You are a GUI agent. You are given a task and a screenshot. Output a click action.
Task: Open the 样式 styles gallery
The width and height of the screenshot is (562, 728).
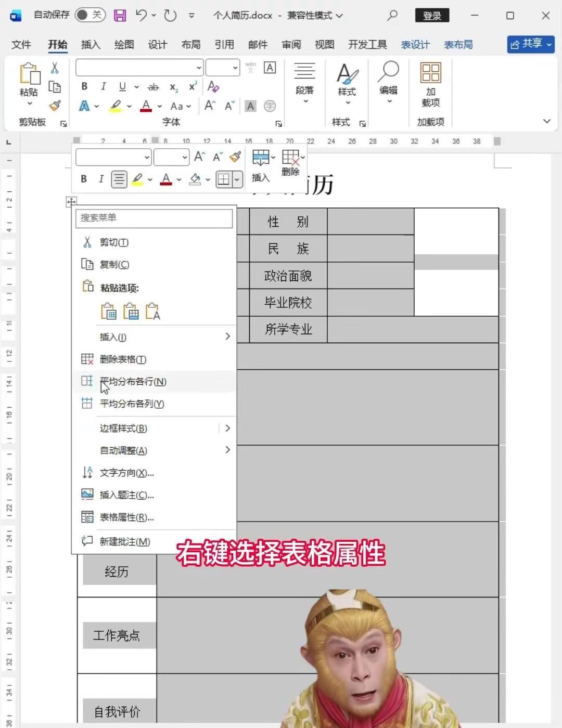[x=347, y=84]
